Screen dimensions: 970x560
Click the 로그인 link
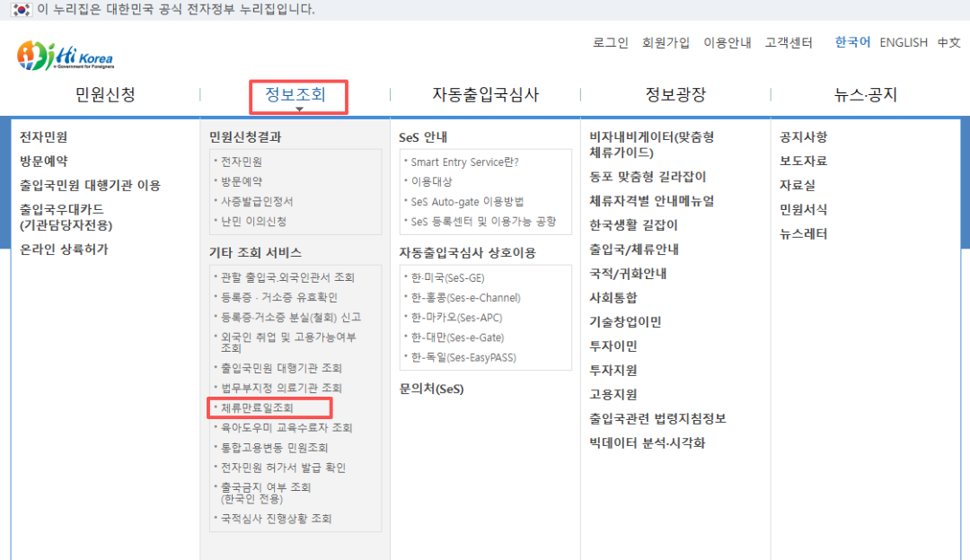tap(610, 43)
